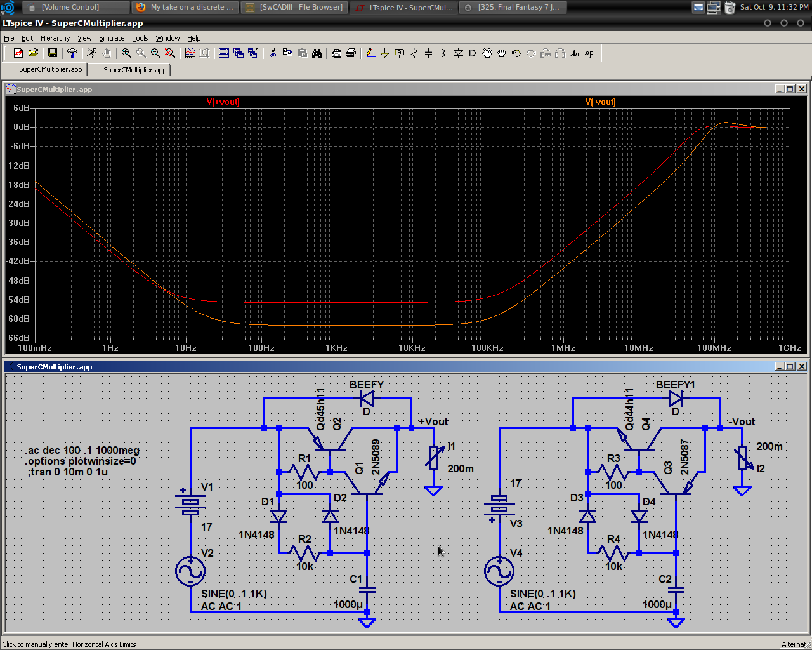This screenshot has width=812, height=650.
Task: Open the Edit menu
Action: pos(27,38)
